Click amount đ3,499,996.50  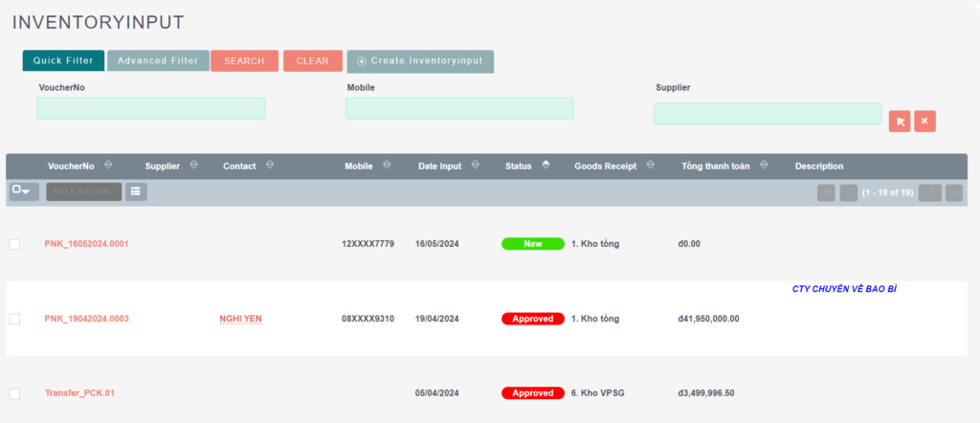[705, 393]
